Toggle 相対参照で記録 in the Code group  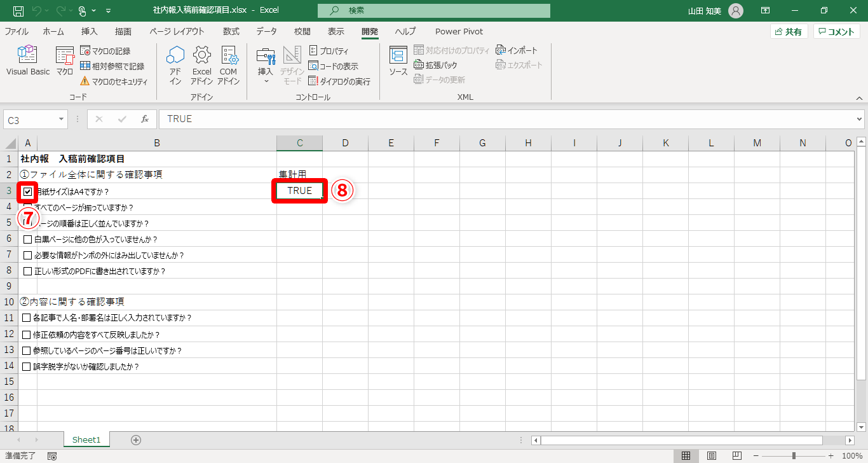(x=112, y=66)
